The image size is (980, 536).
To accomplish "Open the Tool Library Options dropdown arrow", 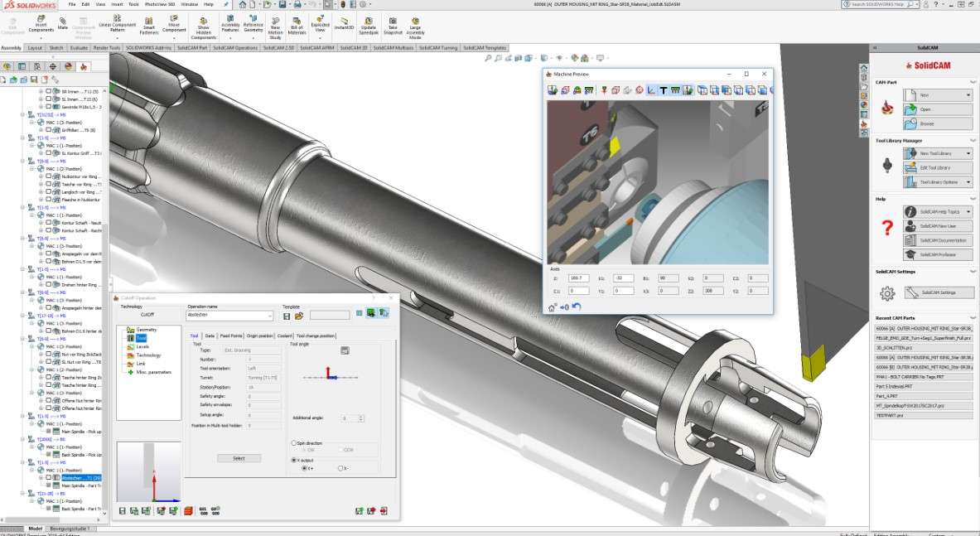I will pyautogui.click(x=968, y=181).
